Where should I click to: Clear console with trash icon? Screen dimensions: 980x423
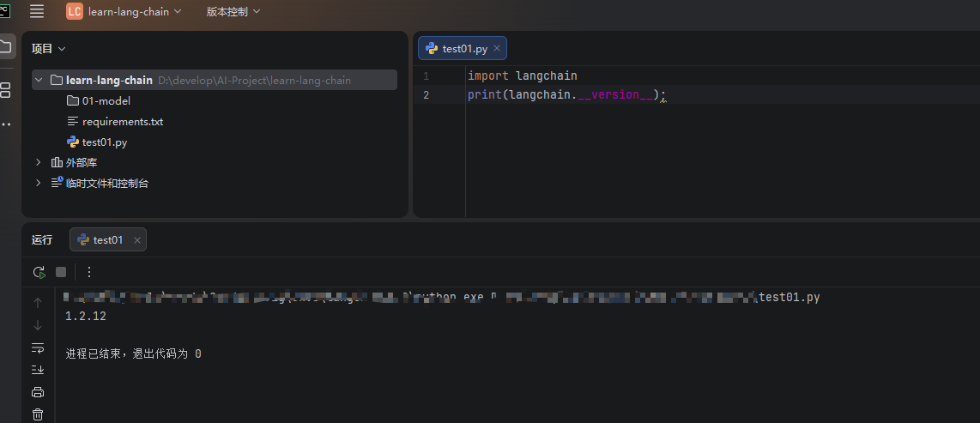tap(38, 414)
